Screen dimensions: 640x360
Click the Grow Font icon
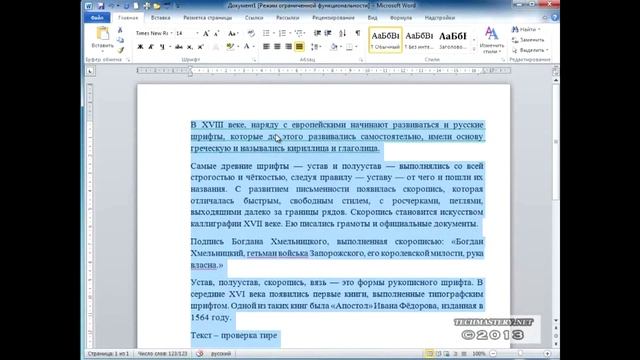point(206,33)
